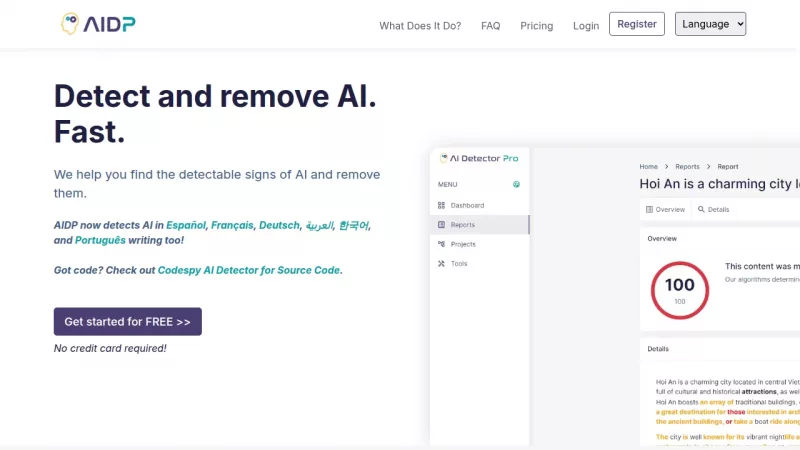Select the Dashboard sidebar item
800x450 pixels.
click(479, 205)
